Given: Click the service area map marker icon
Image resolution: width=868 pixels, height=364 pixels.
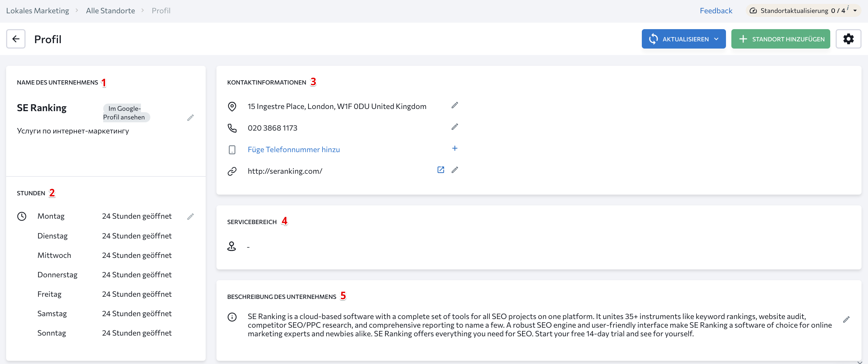Looking at the screenshot, I should tap(232, 246).
